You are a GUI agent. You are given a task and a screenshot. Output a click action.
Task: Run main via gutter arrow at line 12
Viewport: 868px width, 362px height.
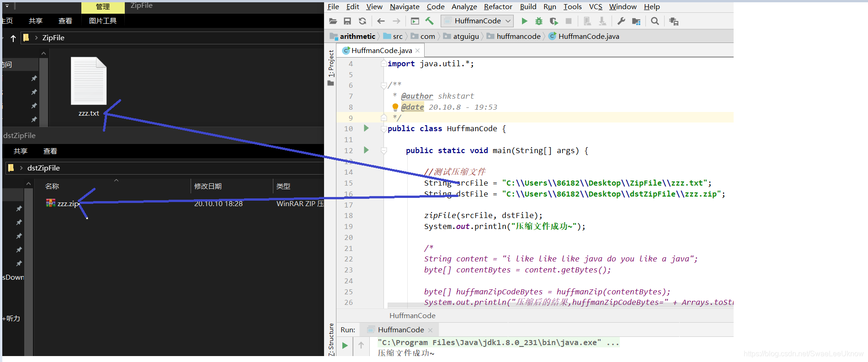pyautogui.click(x=366, y=150)
